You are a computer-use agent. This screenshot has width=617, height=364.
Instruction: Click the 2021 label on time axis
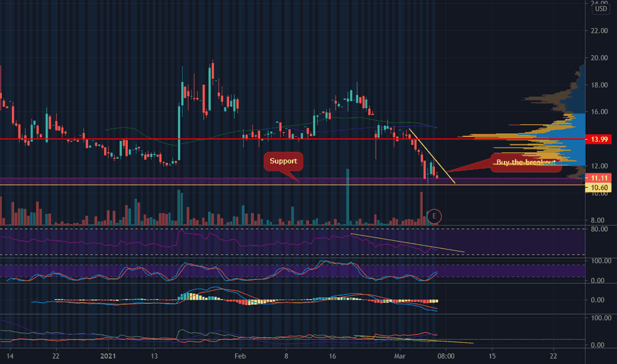point(108,356)
